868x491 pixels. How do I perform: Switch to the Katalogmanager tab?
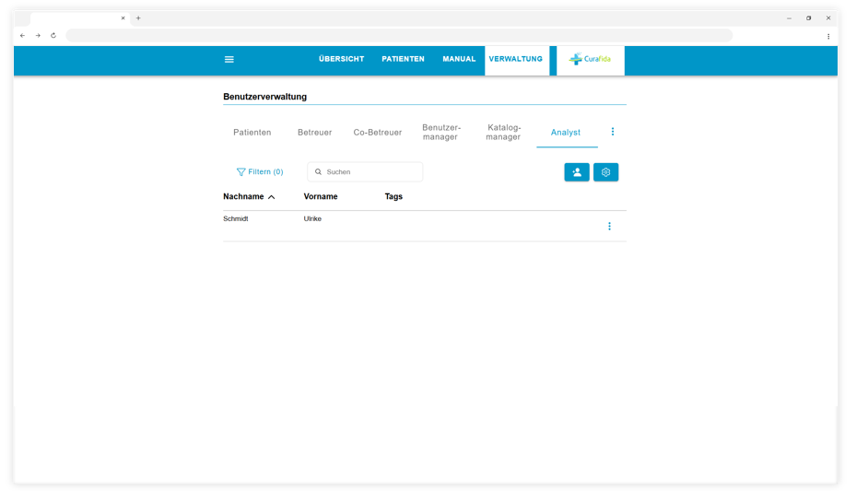[x=504, y=133]
